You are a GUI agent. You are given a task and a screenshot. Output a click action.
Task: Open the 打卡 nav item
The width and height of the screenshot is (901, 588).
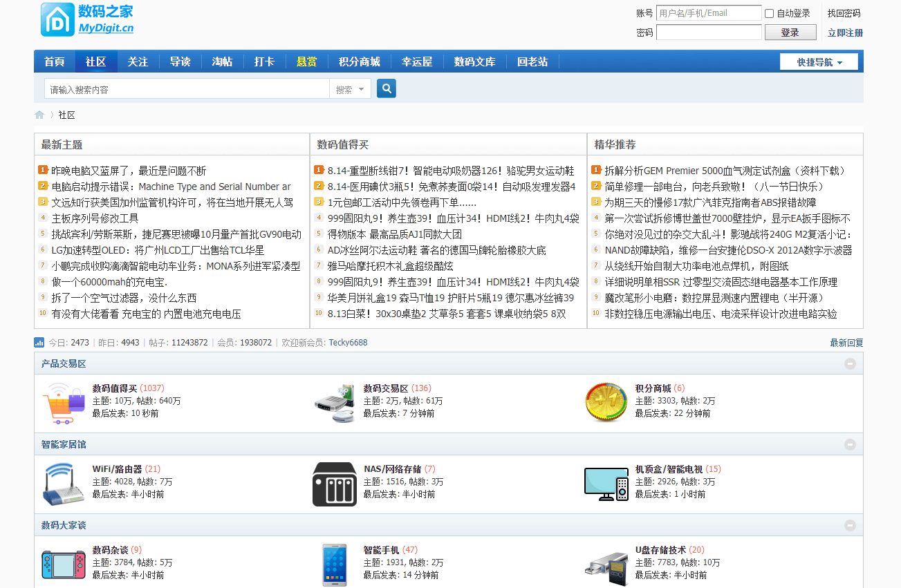coord(264,61)
